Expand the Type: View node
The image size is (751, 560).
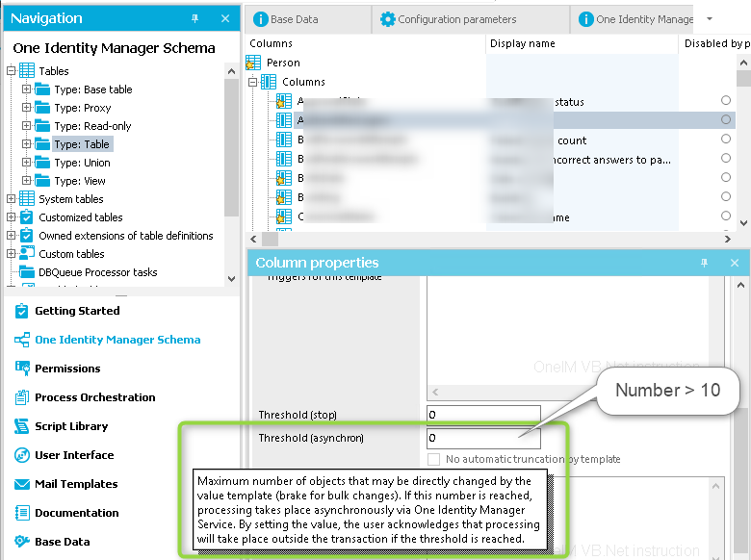click(x=26, y=180)
